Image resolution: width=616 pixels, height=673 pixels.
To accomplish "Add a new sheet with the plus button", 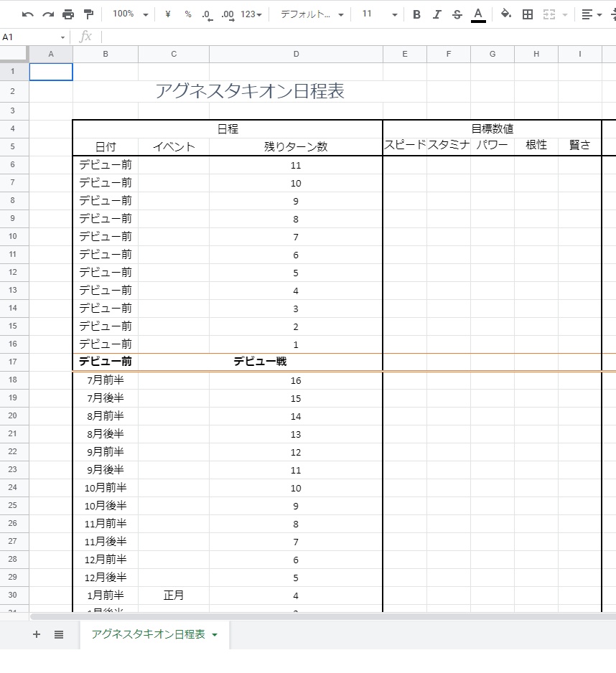I will pos(36,634).
